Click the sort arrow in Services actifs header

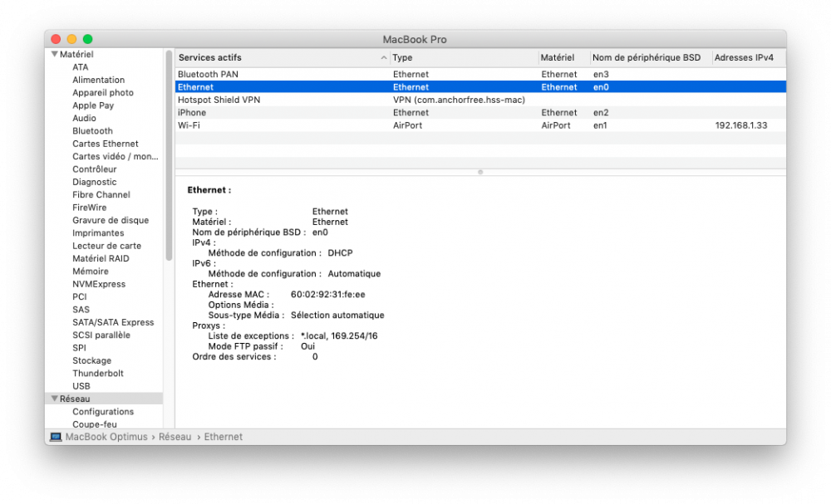pyautogui.click(x=384, y=57)
